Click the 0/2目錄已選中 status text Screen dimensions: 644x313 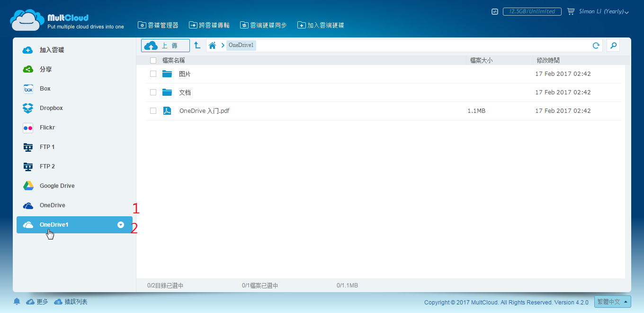click(165, 285)
